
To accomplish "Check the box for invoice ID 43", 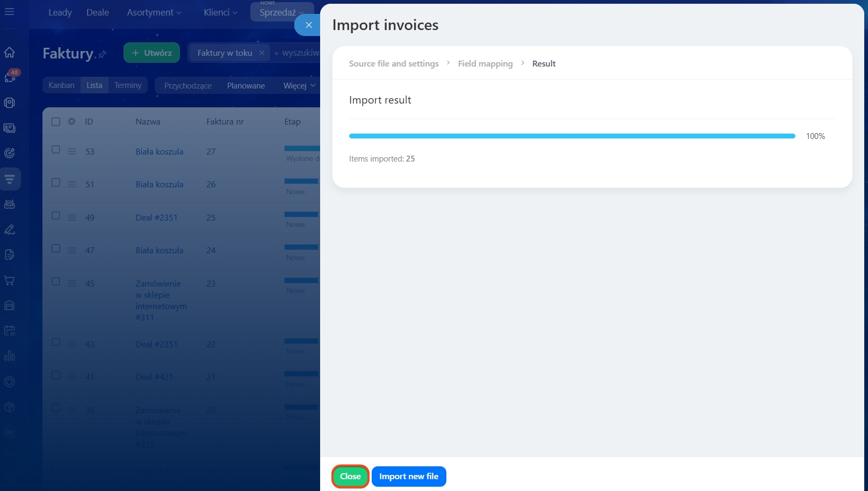I will click(x=56, y=342).
